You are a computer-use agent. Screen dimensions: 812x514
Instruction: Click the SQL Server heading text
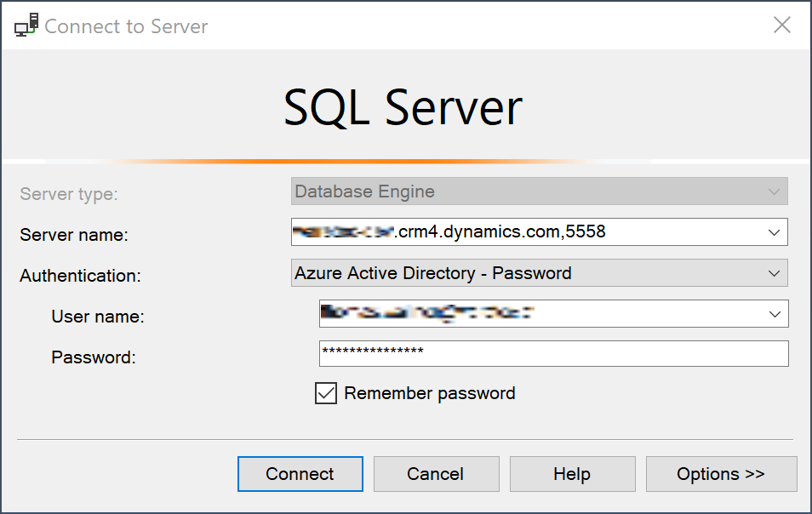point(403,108)
